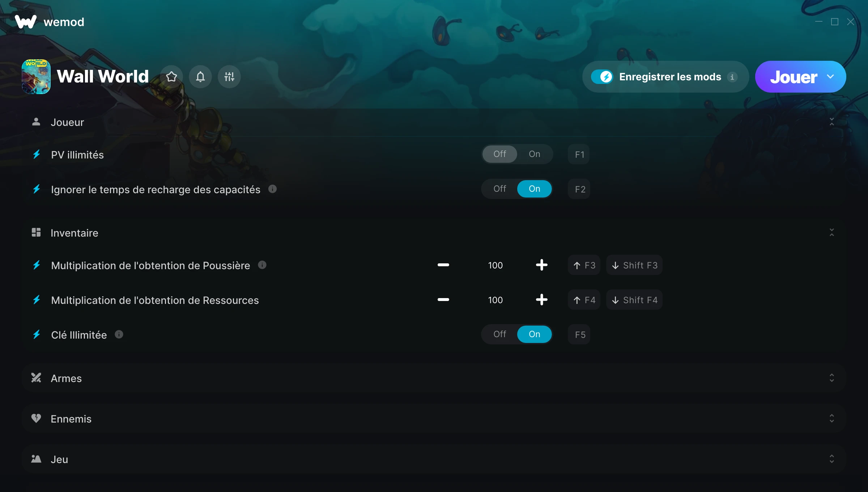Collapse the Inventaire section
Image resolution: width=868 pixels, height=492 pixels.
(831, 232)
